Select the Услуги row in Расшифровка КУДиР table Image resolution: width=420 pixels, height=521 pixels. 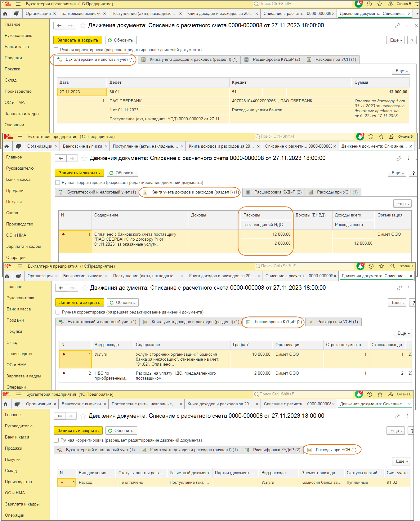point(236,359)
